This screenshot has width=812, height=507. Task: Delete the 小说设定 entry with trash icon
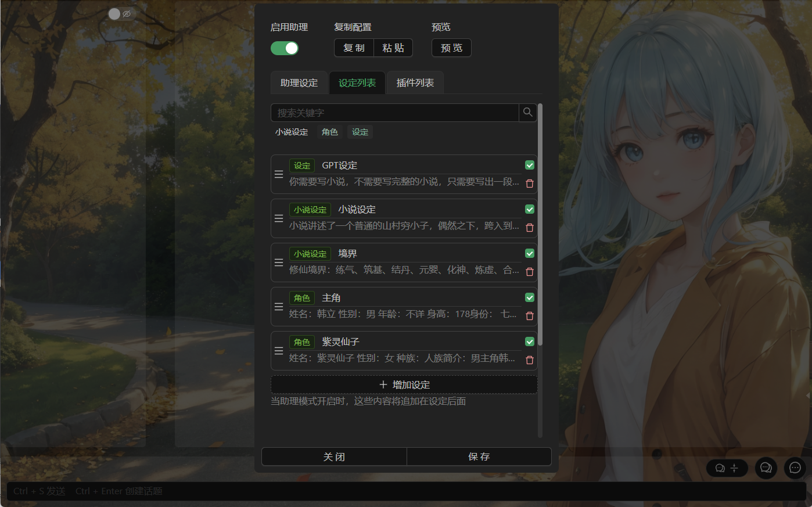[530, 228]
